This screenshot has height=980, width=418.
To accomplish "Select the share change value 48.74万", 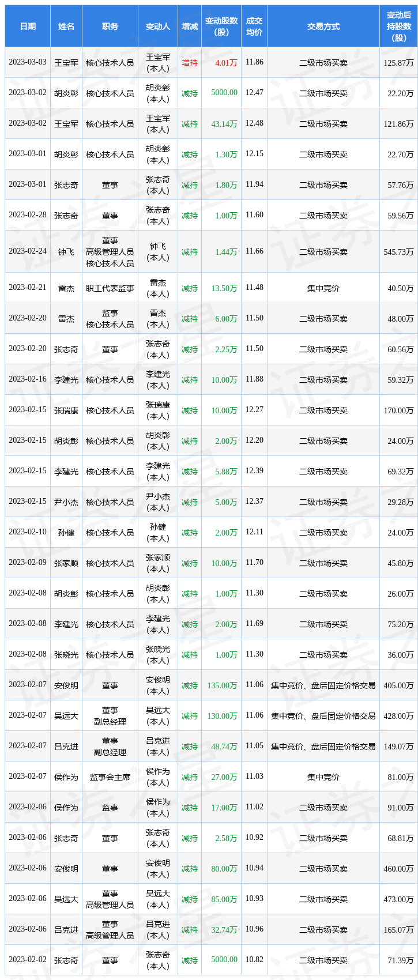I will click(224, 747).
